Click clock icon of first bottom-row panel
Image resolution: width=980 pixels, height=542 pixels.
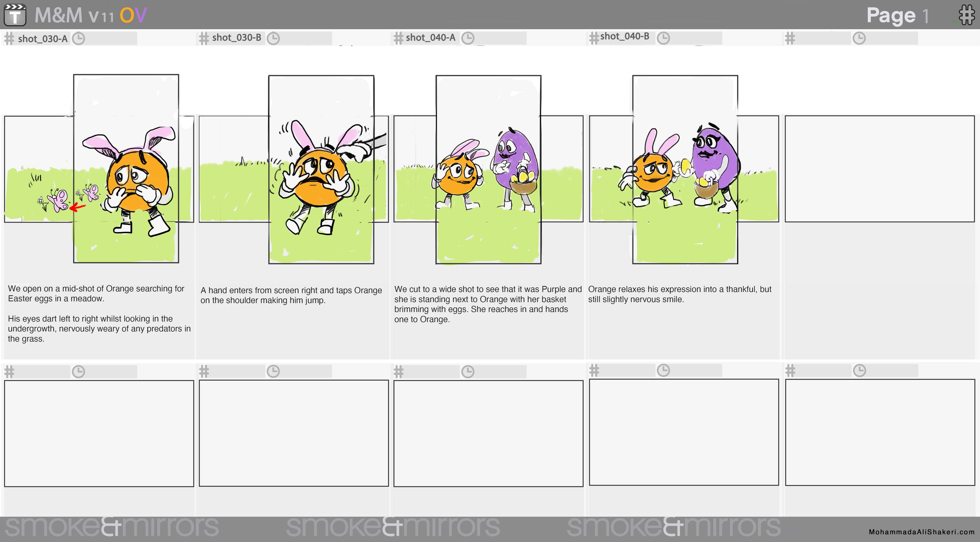[79, 371]
